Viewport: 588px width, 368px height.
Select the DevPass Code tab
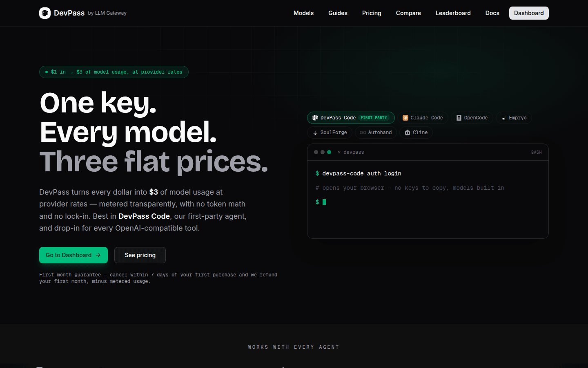[x=351, y=118]
